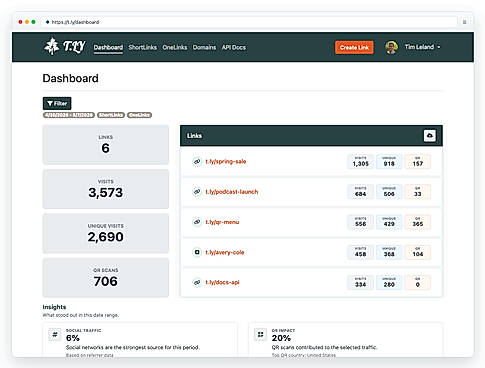The width and height of the screenshot is (485, 368).
Task: Click the link icon beside t.ly/docs-api
Action: (x=197, y=282)
